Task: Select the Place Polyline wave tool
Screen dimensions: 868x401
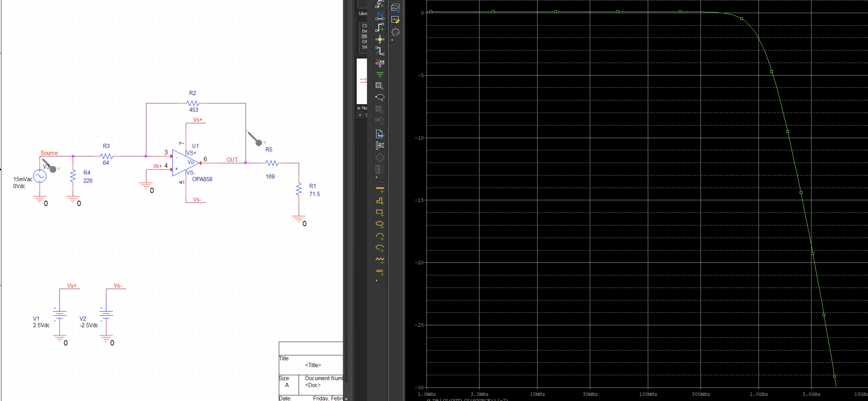Action: coord(380,260)
